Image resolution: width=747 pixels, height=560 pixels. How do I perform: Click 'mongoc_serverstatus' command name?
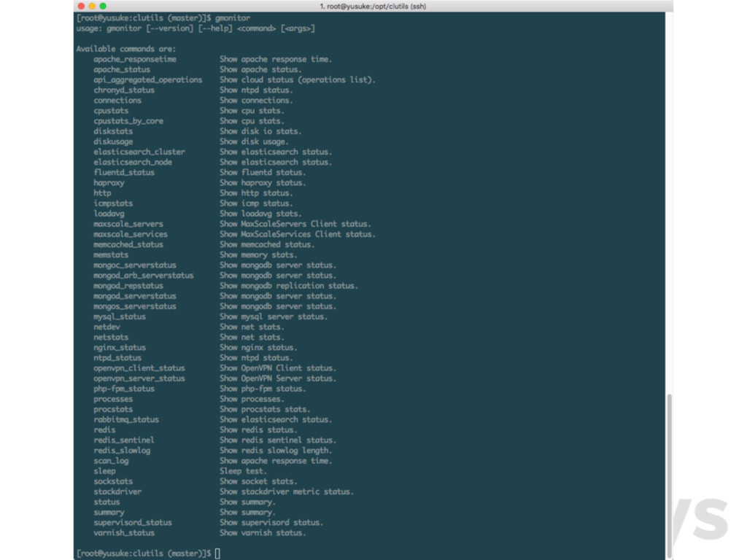point(135,265)
